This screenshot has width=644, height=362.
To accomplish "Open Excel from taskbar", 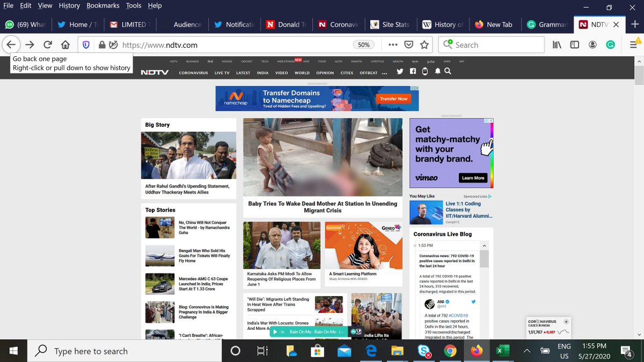I will [503, 351].
